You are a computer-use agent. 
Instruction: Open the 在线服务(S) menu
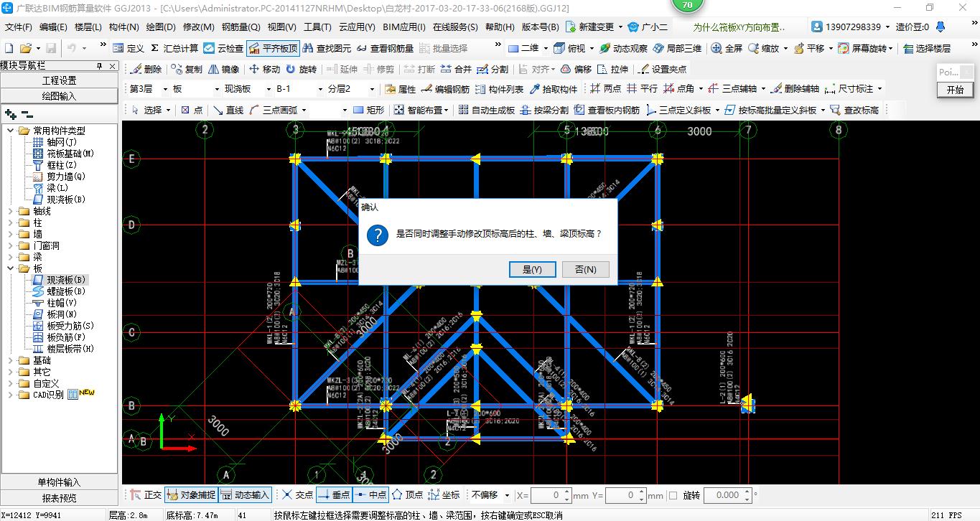point(454,27)
